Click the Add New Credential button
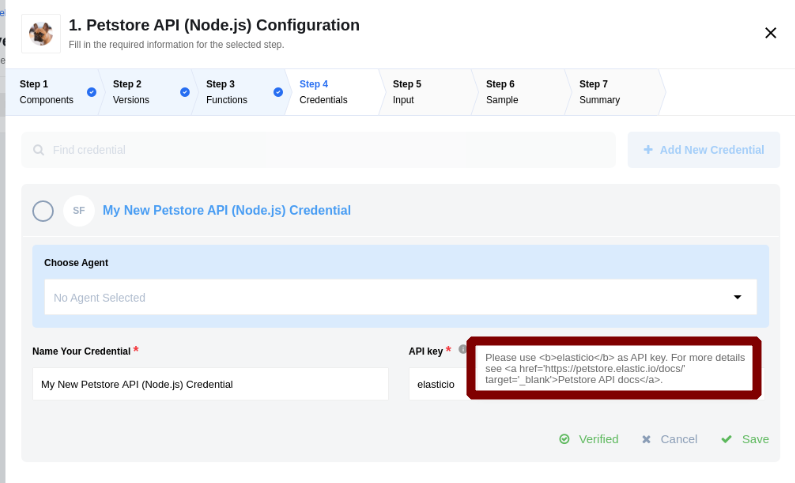Screen dimensions: 795x483 704,150
